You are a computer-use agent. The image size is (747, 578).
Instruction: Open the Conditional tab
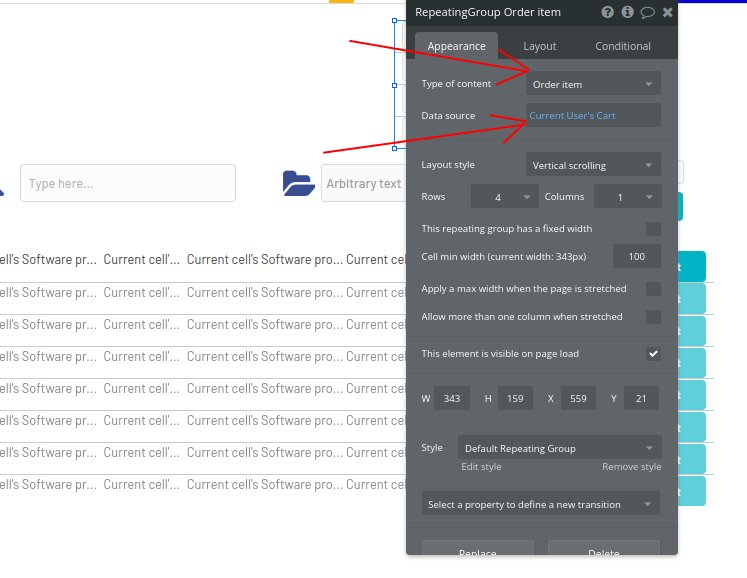tap(622, 46)
